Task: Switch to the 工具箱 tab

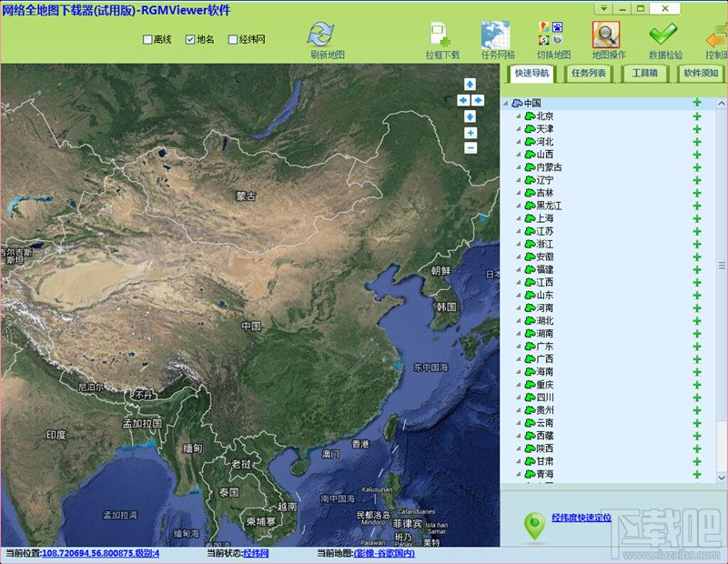Action: pos(645,74)
